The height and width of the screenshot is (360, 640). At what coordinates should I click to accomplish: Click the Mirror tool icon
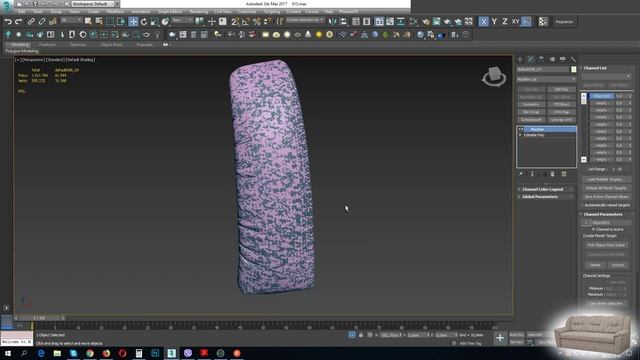coord(333,21)
